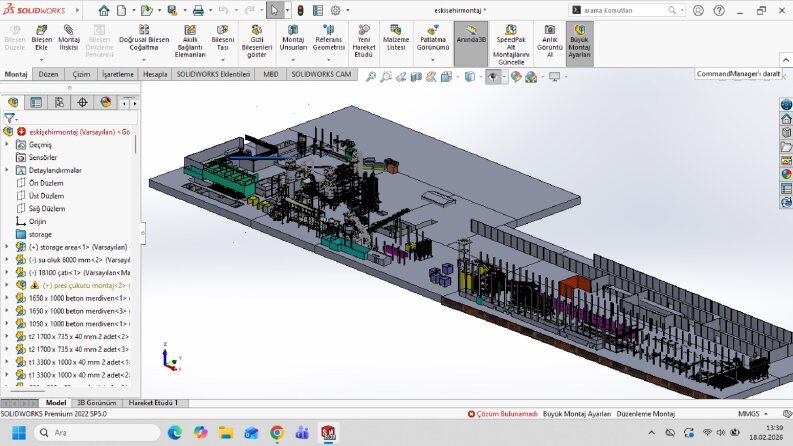Open the Options gear icon
793x446 pixels.
(x=336, y=10)
